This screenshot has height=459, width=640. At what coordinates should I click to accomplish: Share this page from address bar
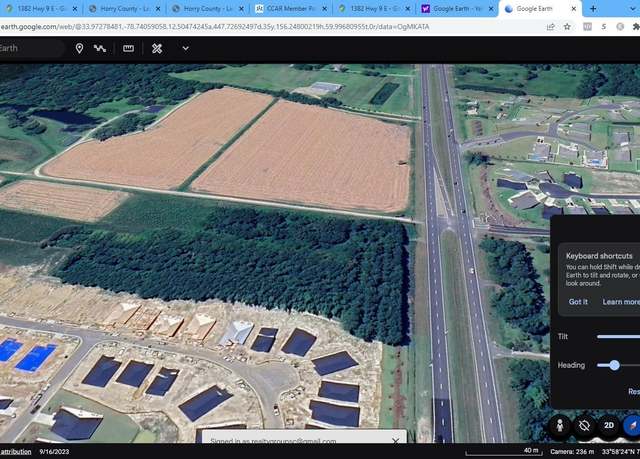tap(550, 27)
